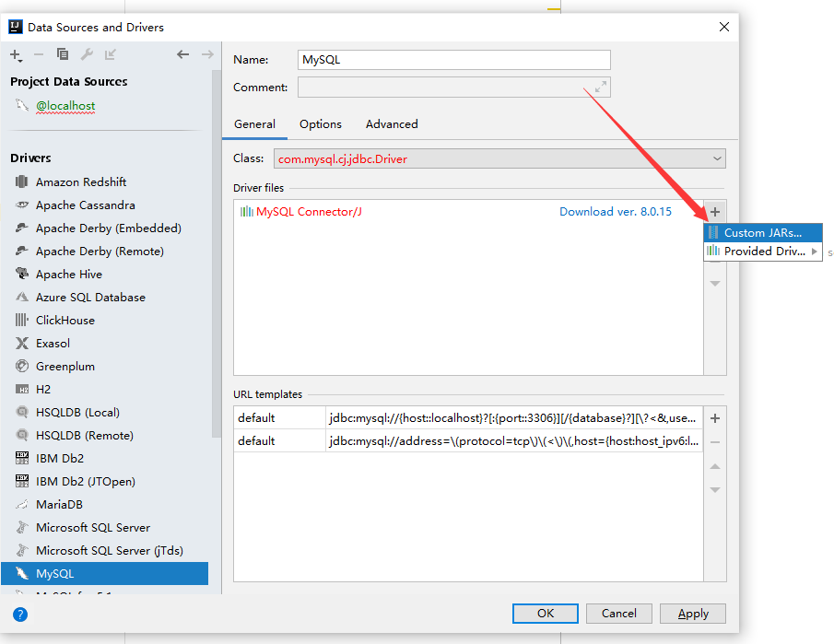This screenshot has height=644, width=834.
Task: Click the back arrow navigation icon
Action: click(x=183, y=54)
